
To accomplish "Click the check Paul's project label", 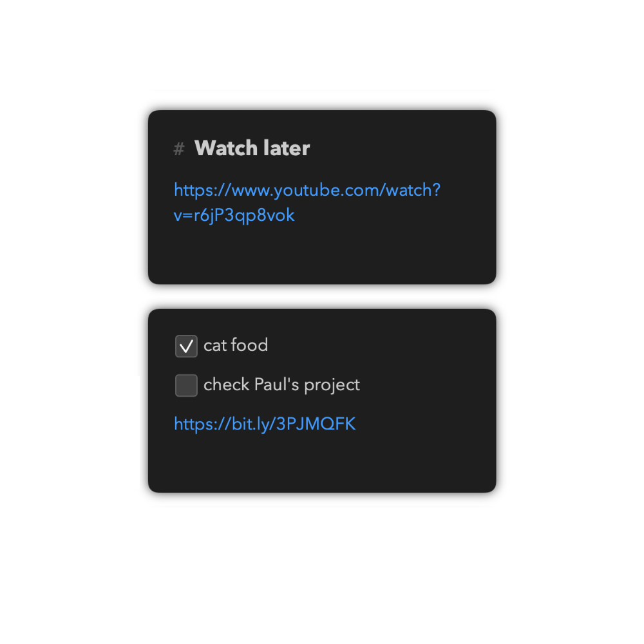I will point(281,385).
